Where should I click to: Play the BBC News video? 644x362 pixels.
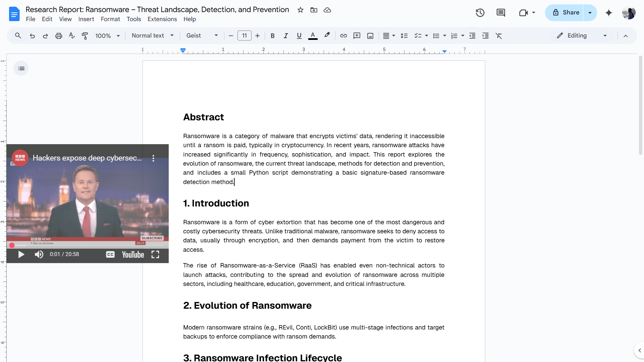pyautogui.click(x=21, y=254)
